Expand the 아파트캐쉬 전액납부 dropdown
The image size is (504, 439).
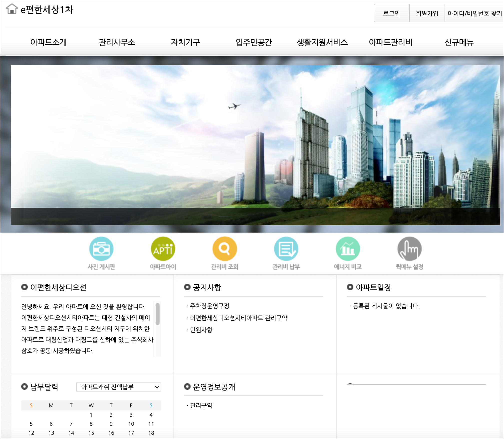click(x=119, y=387)
